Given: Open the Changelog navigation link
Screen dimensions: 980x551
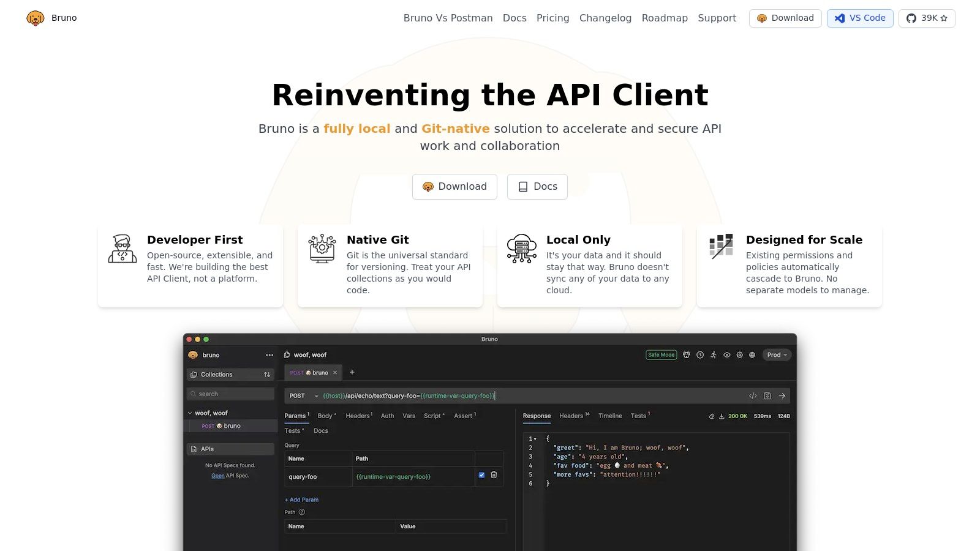Looking at the screenshot, I should [x=605, y=18].
